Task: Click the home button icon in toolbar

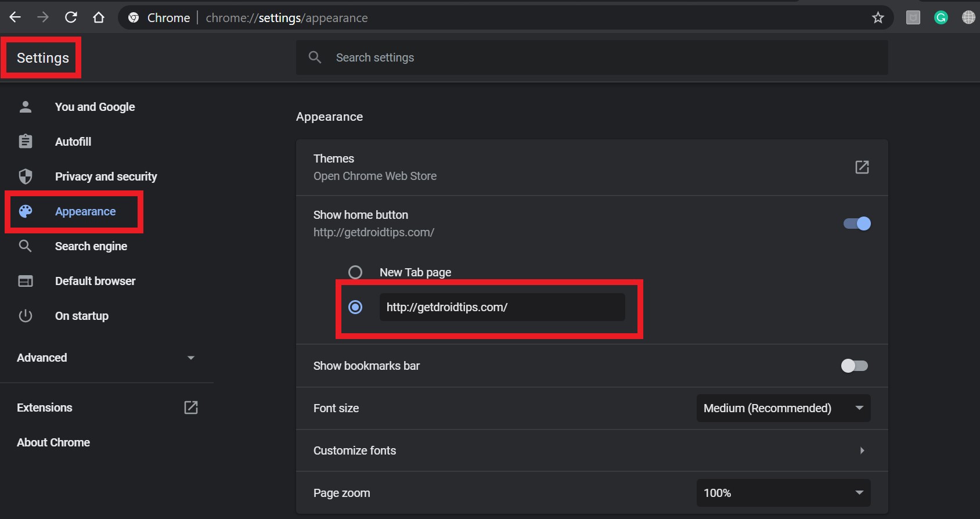Action: coord(99,17)
